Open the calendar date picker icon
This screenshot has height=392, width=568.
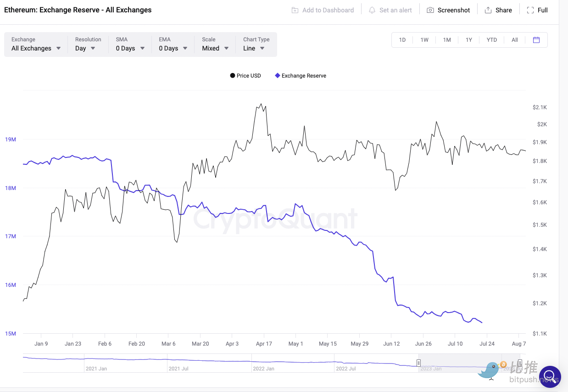[x=536, y=40]
